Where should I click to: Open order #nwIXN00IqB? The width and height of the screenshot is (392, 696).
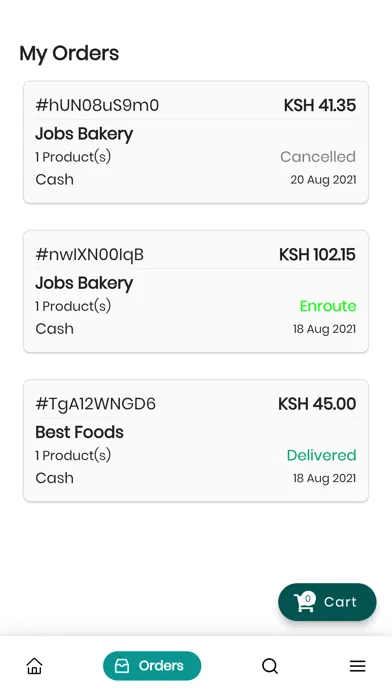[x=196, y=292]
